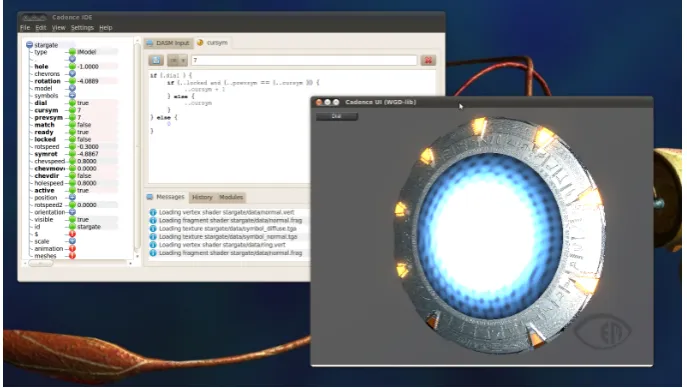Click the value input field containing 7

click(x=304, y=60)
